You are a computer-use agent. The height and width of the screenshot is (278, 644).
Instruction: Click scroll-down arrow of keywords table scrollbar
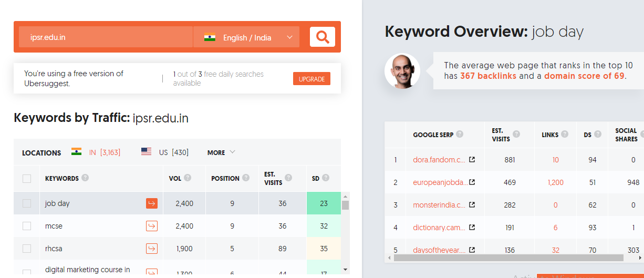(345, 270)
